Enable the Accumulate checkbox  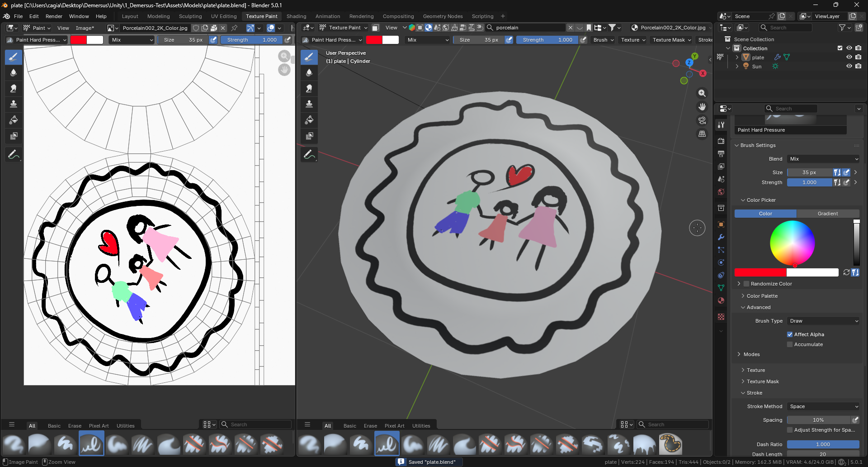point(789,344)
